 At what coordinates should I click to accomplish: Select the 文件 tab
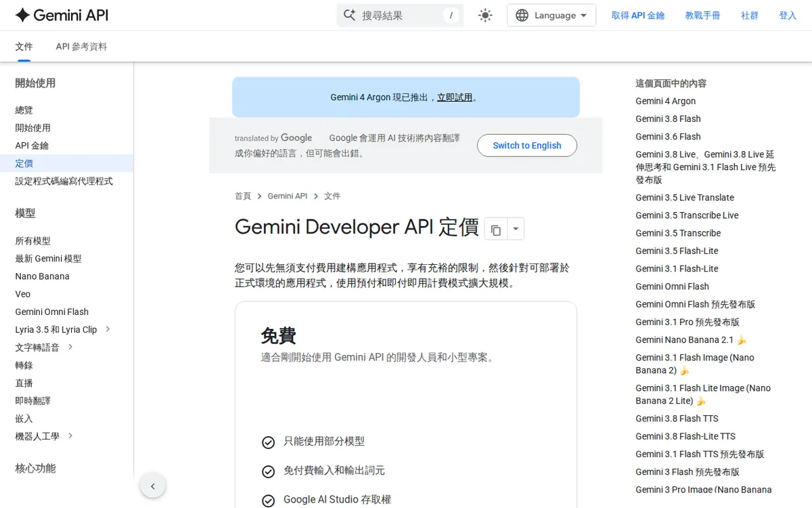[24, 47]
